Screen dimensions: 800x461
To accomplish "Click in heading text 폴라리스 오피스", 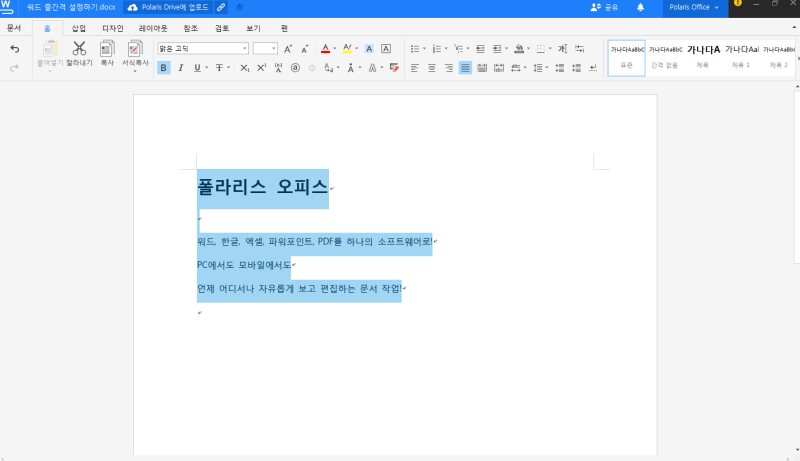I will click(262, 187).
